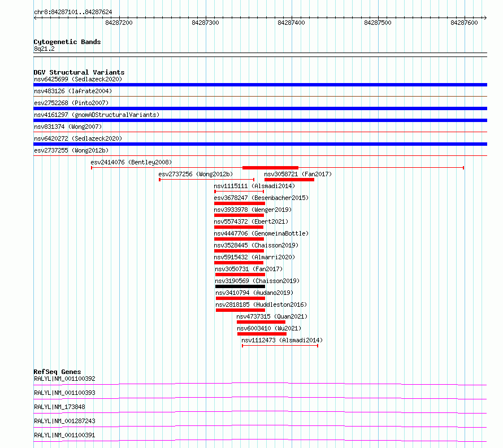Click the RefSeq Genes track title
Image resolution: width=503 pixels, height=448 pixels.
pos(57,372)
